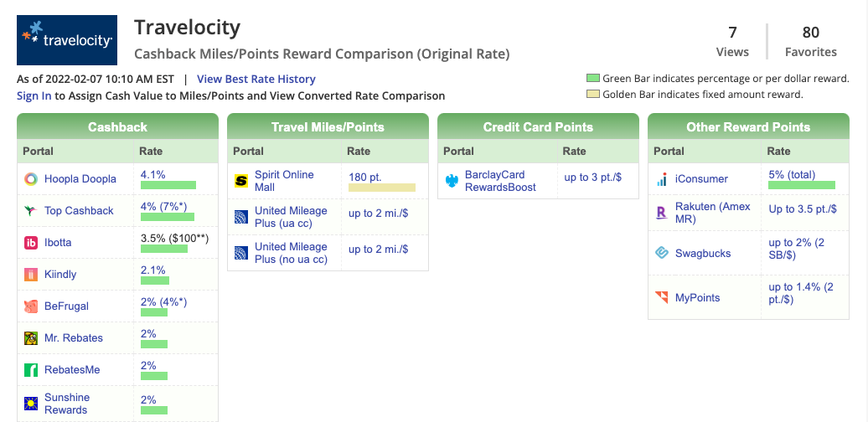The width and height of the screenshot is (868, 422).
Task: Click the Kiindly logo icon
Action: click(x=31, y=275)
